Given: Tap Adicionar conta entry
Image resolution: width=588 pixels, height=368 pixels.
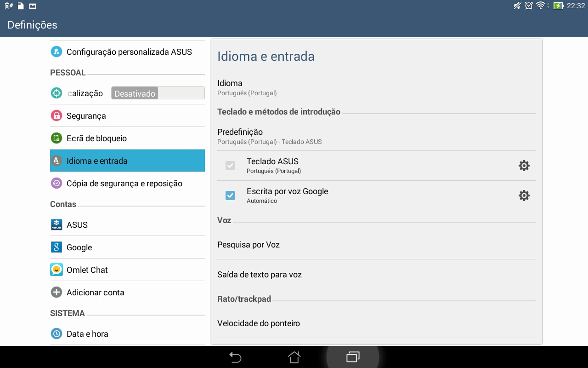Looking at the screenshot, I should pos(127,292).
